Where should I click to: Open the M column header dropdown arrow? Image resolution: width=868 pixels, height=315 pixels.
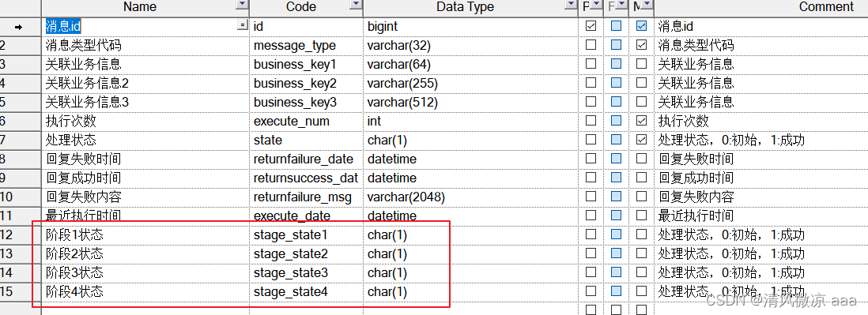(647, 5)
